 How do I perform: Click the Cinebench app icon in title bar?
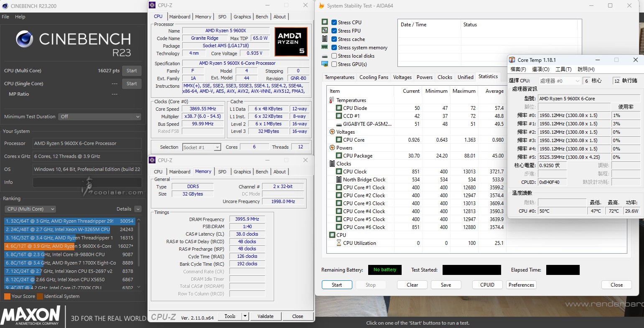tap(5, 6)
